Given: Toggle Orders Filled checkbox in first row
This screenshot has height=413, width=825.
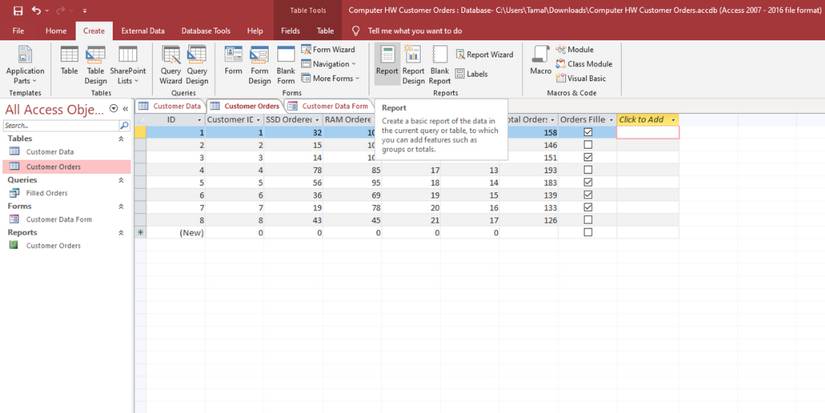Looking at the screenshot, I should [588, 132].
